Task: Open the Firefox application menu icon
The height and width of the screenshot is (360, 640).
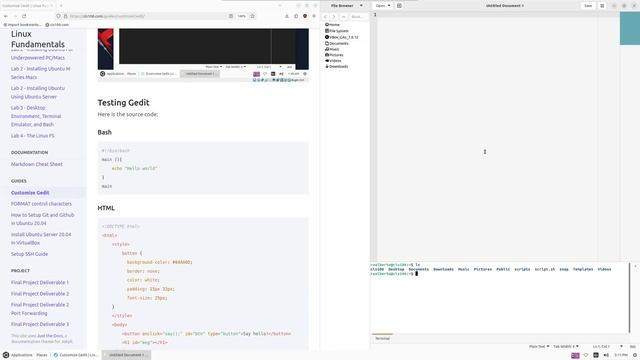Action: (x=314, y=16)
